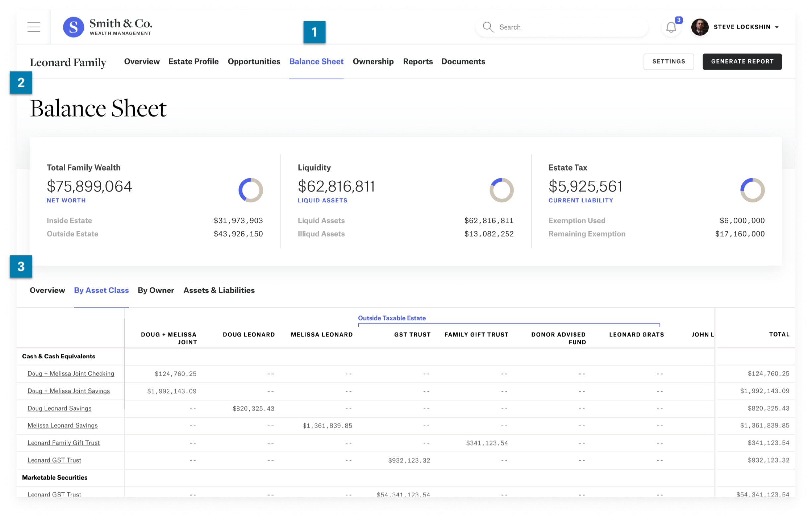Switch to the By Owner sub-tab
The image size is (812, 520).
[x=156, y=290]
